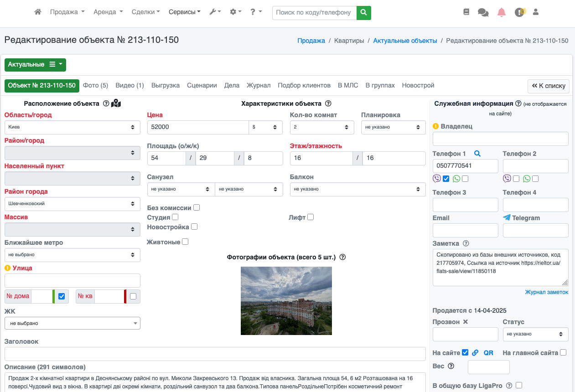Viewport: 575px width, 392px height.
Task: Expand the Район города dropdown
Action: pyautogui.click(x=72, y=204)
